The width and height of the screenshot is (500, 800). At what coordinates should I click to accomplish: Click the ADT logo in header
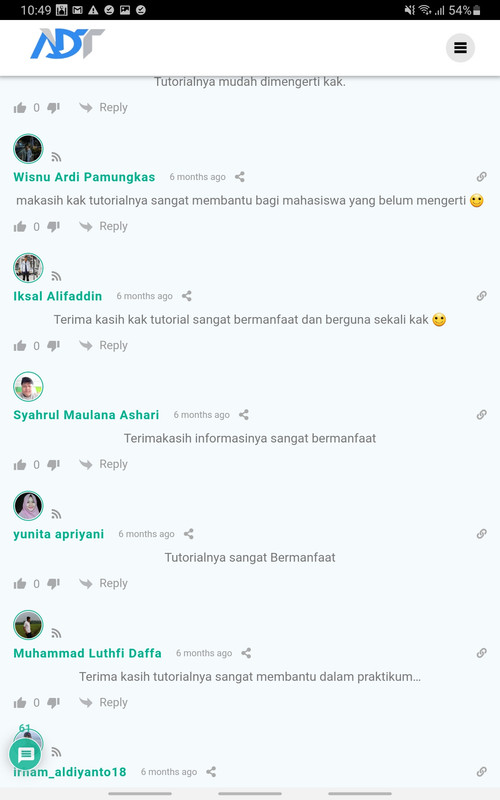click(67, 43)
